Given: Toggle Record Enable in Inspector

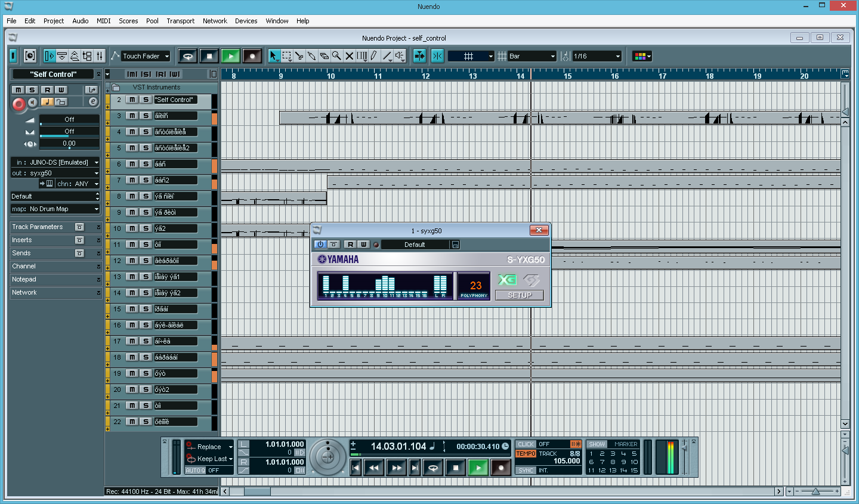Looking at the screenshot, I should 18,104.
